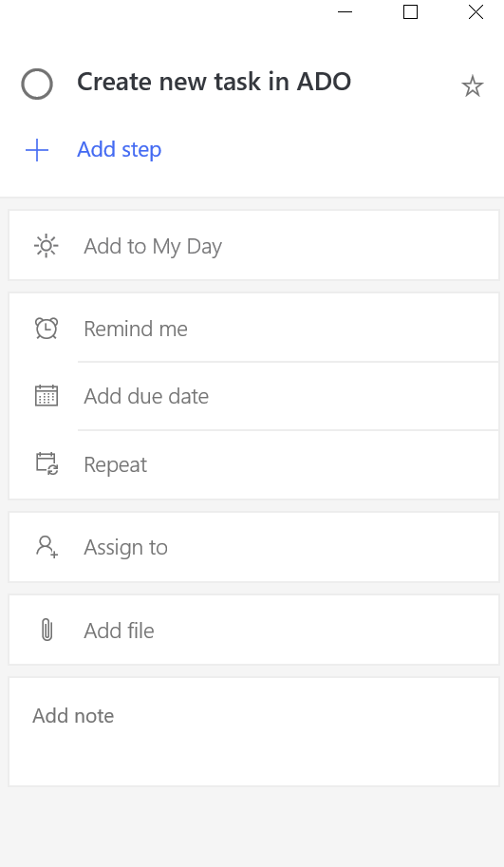The image size is (504, 867).
Task: Click into the 'Add note' field
Action: point(253,731)
